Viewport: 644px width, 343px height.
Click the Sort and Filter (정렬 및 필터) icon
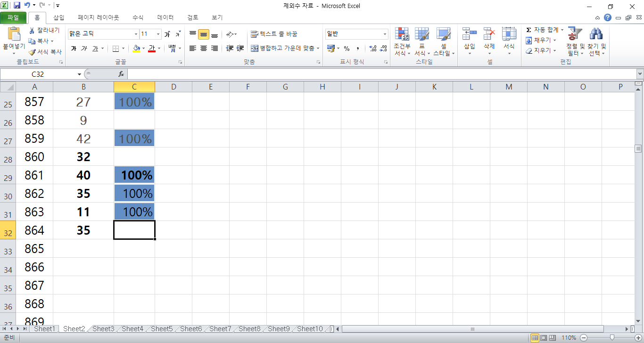574,34
